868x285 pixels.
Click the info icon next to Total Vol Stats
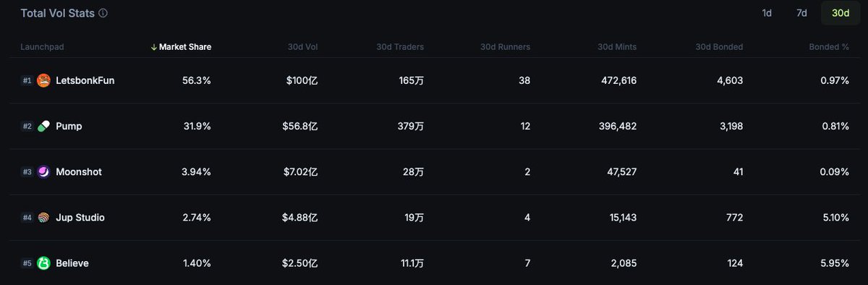tap(103, 13)
